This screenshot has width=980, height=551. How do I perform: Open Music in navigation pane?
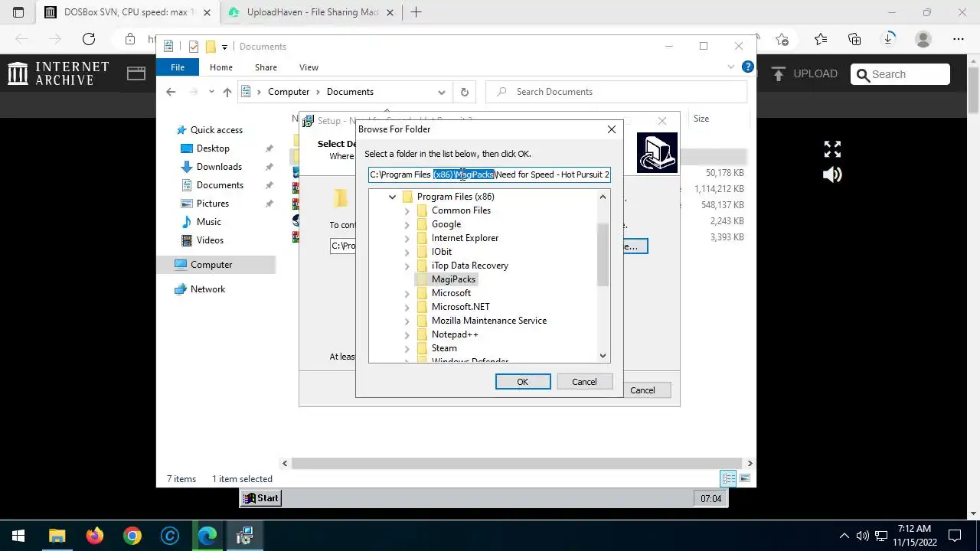(208, 222)
